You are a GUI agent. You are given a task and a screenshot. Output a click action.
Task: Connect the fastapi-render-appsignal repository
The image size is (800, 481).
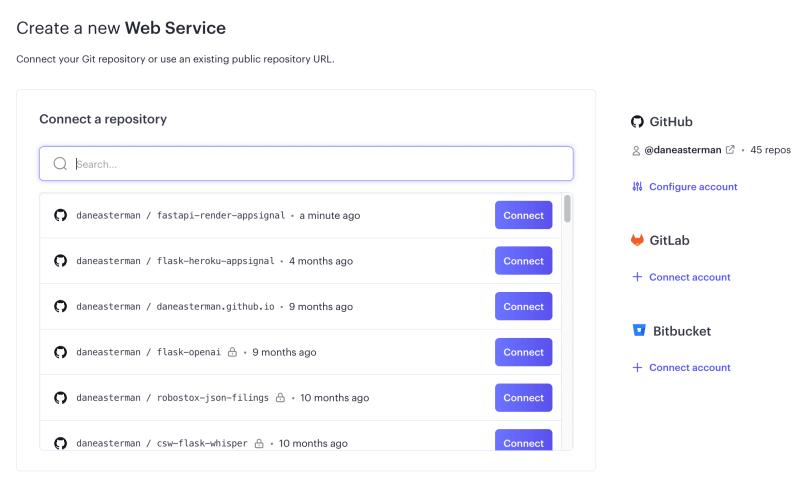pyautogui.click(x=523, y=216)
